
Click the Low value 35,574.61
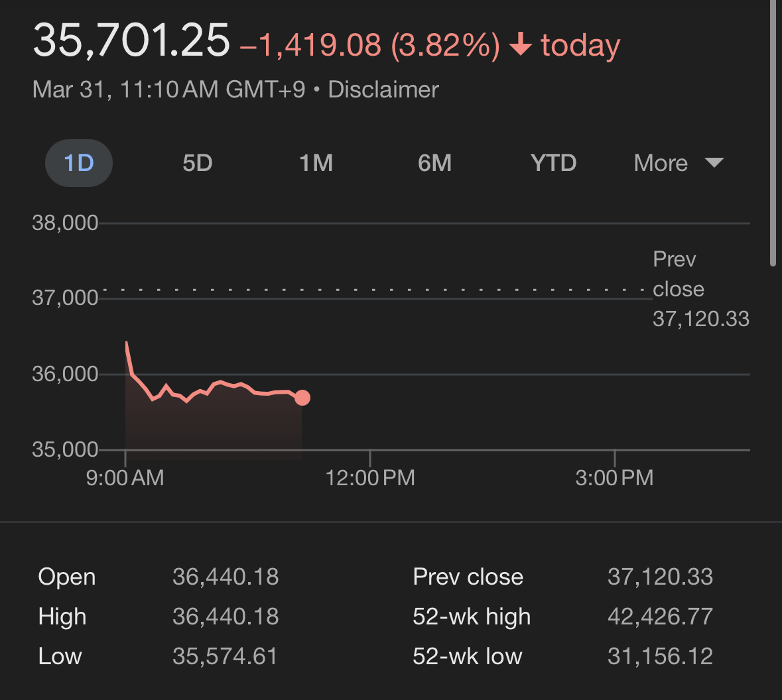225,656
